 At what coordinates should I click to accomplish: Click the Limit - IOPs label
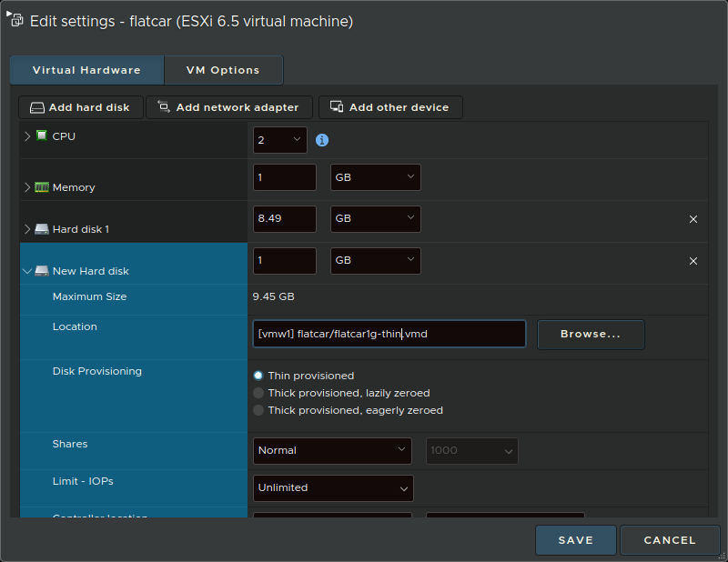point(83,481)
